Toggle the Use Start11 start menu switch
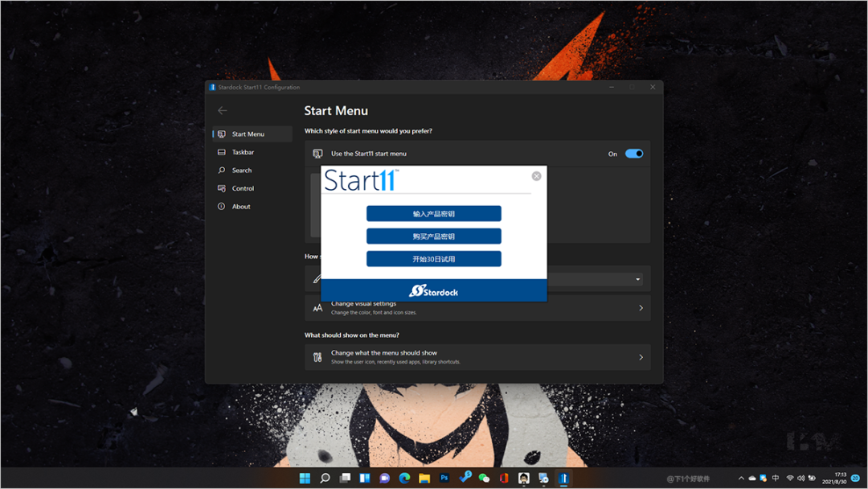The image size is (868, 489). pos(634,154)
